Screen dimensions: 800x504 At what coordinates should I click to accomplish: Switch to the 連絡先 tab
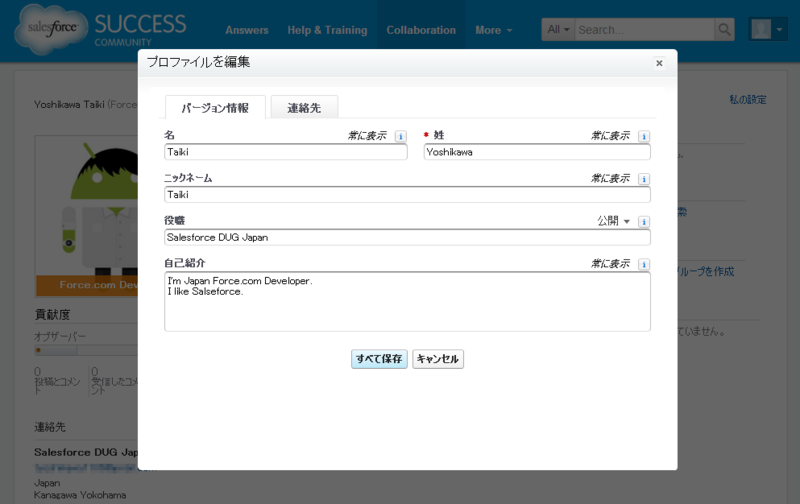coord(304,108)
